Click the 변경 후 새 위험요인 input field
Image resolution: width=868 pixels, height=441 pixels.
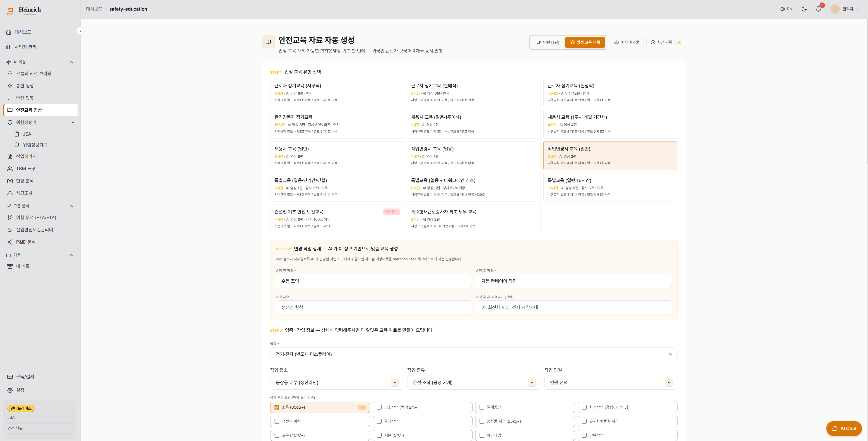[x=574, y=307]
